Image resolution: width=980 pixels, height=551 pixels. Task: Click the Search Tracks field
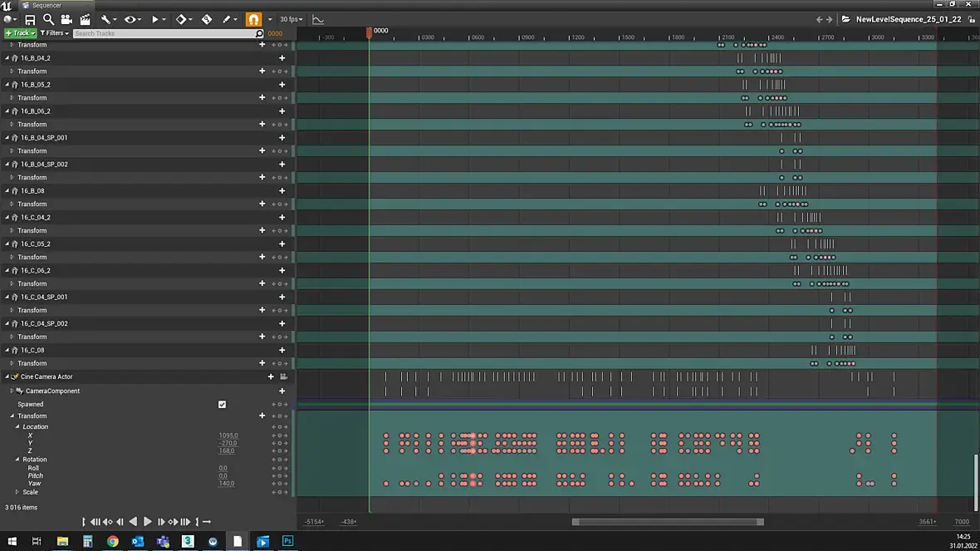click(168, 33)
